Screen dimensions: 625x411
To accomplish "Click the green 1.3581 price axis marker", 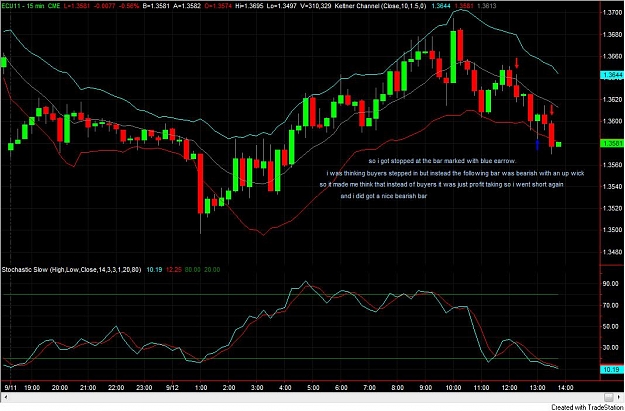I will click(x=612, y=144).
